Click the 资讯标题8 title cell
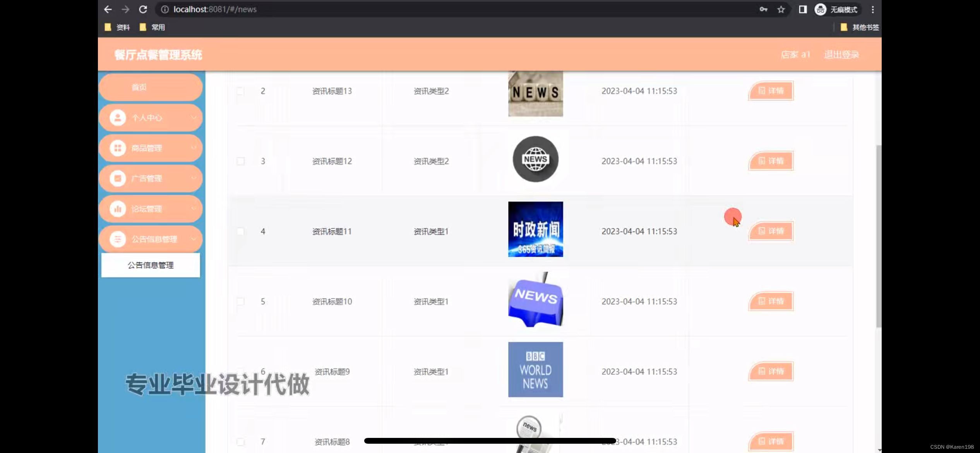This screenshot has width=980, height=453. pyautogui.click(x=332, y=442)
